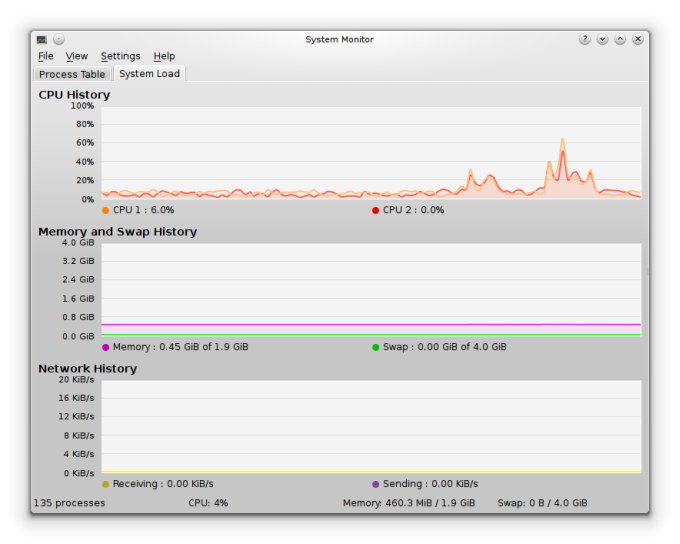
Task: Click the orange CPU 1 legend dot
Action: point(105,210)
